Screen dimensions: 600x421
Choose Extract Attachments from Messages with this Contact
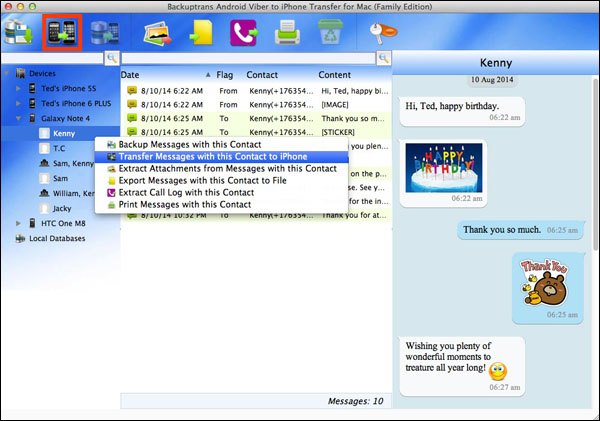[222, 168]
